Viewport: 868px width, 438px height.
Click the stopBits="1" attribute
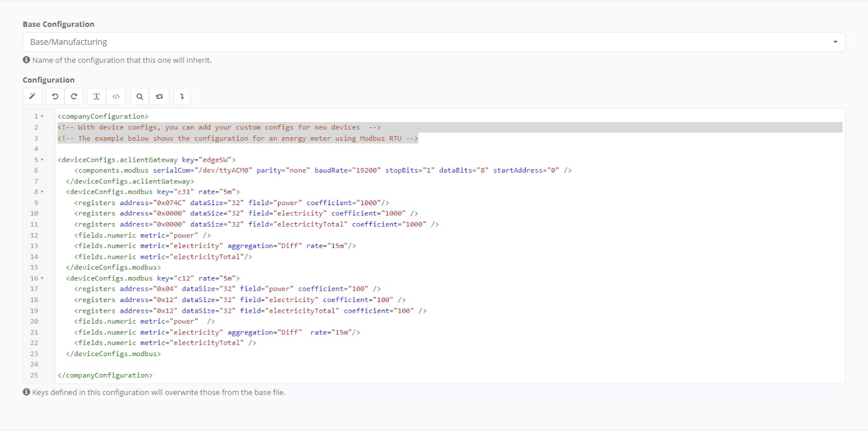(410, 170)
